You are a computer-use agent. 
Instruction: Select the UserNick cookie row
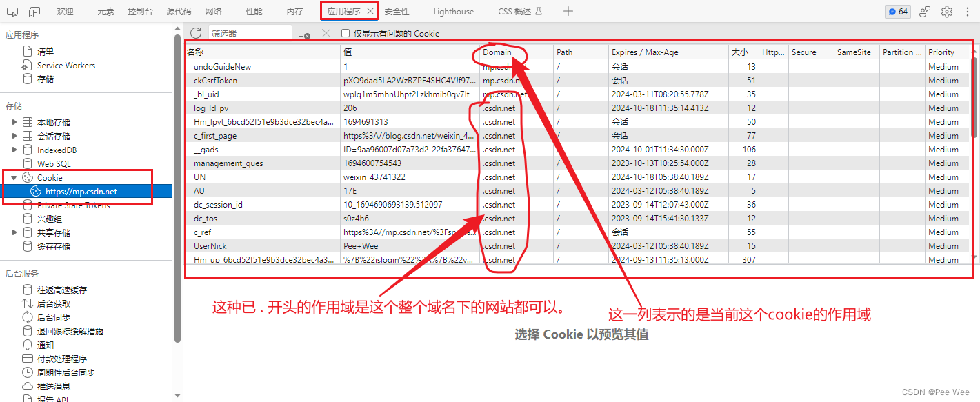(x=577, y=246)
